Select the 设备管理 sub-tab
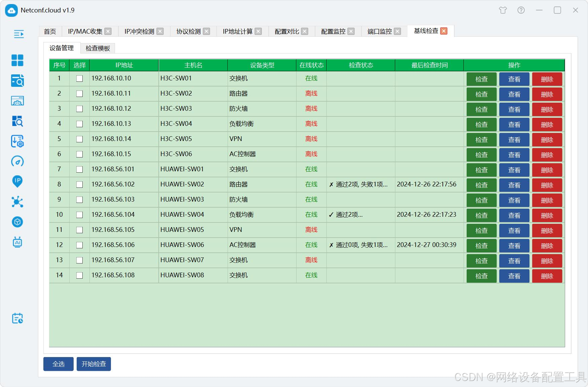 point(62,48)
